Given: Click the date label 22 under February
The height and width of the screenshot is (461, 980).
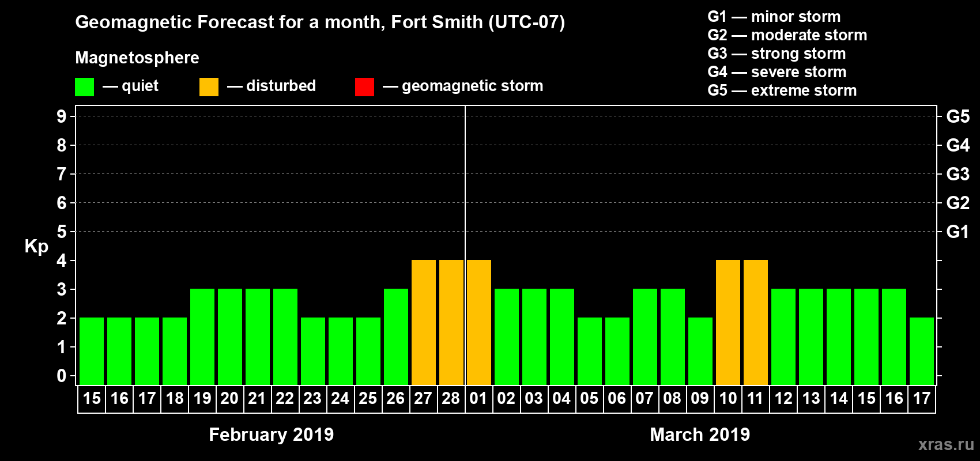Looking at the screenshot, I should 285,399.
